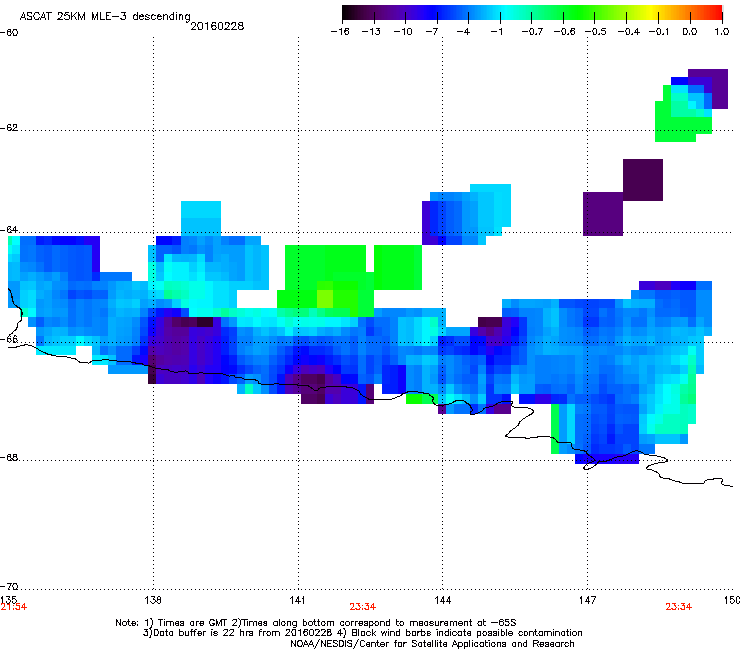The image size is (740, 650).
Task: Click the -16 label on the color scale
Action: coord(340,32)
